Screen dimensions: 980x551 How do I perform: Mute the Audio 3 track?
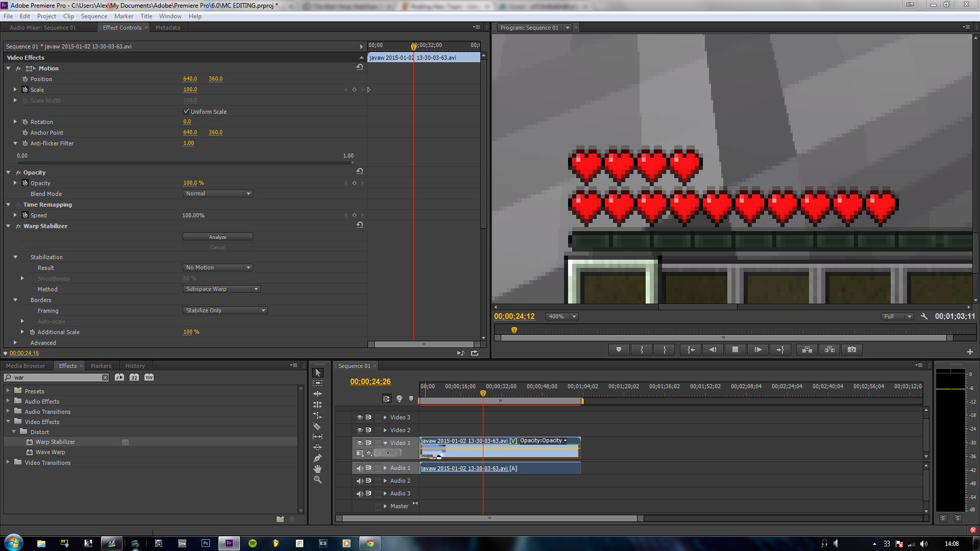click(360, 493)
